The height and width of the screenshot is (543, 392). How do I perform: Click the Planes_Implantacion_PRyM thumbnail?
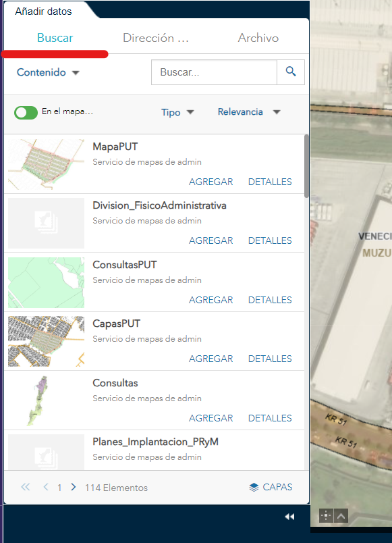coord(46,452)
